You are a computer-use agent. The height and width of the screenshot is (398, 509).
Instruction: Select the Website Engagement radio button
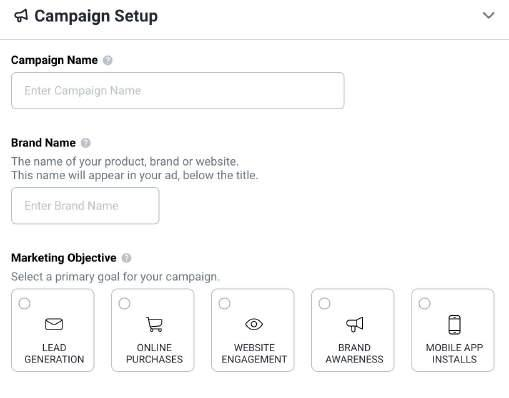[224, 304]
